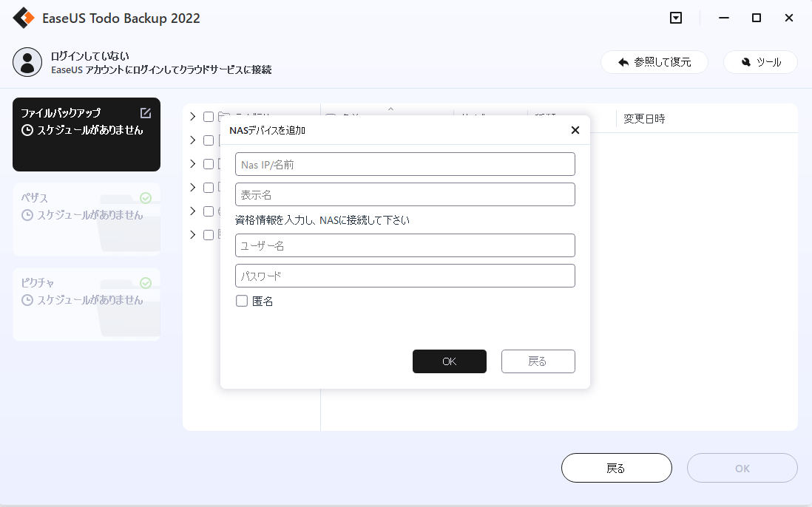Click スケジュールがありません on ファイルバックアップ card
This screenshot has height=507, width=812.
click(x=89, y=130)
